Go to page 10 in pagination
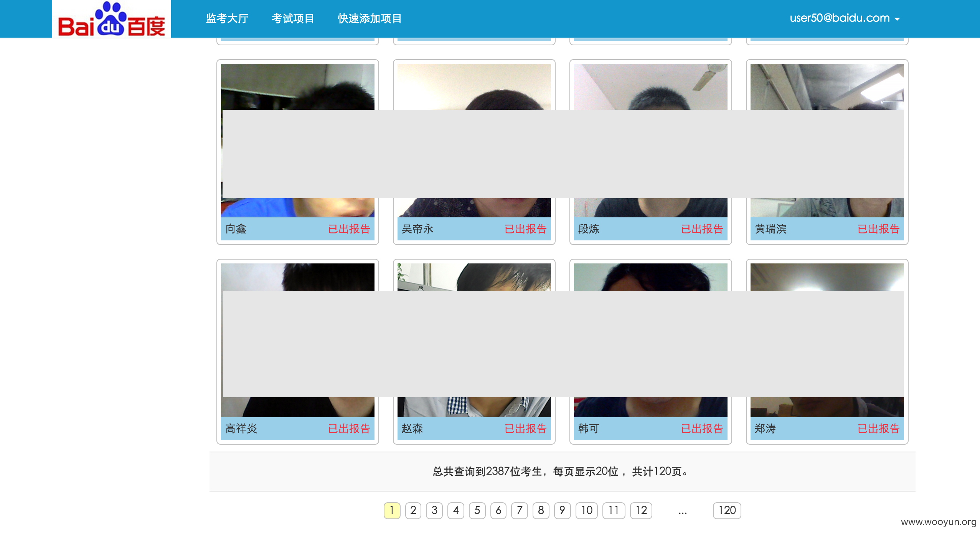The height and width of the screenshot is (533, 980). pyautogui.click(x=587, y=510)
